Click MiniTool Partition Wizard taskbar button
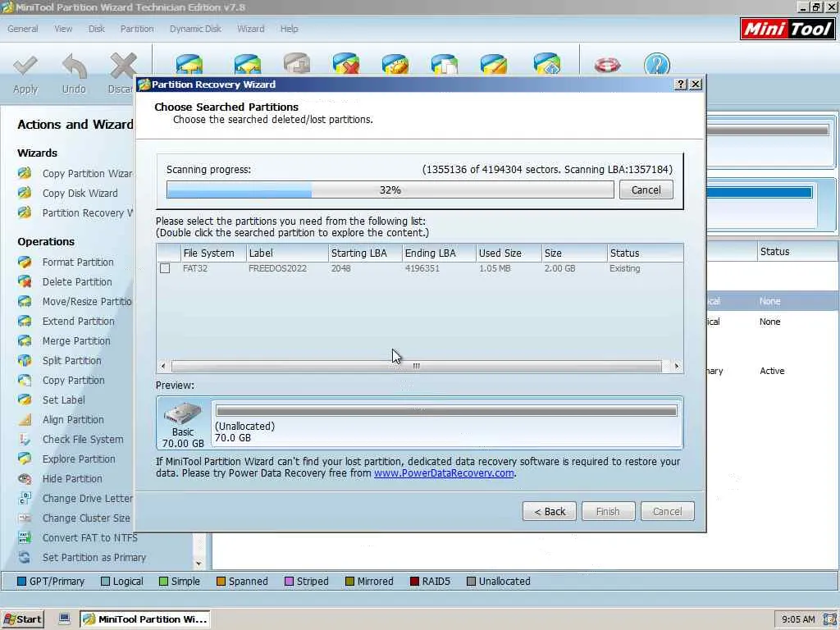This screenshot has height=630, width=840. 145,619
